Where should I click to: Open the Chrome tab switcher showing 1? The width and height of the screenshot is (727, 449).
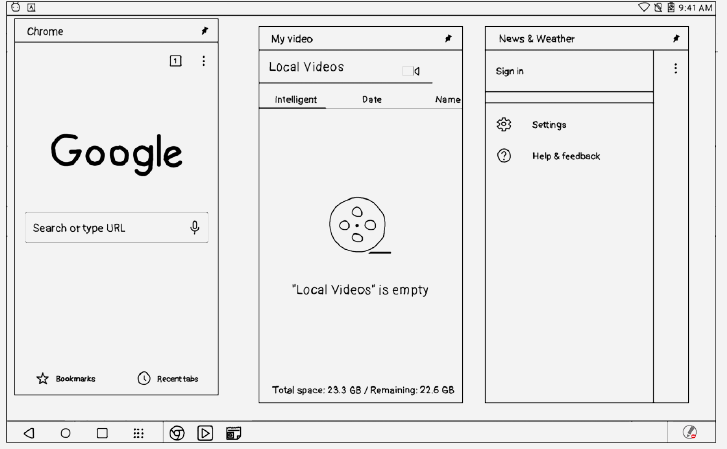coord(176,61)
